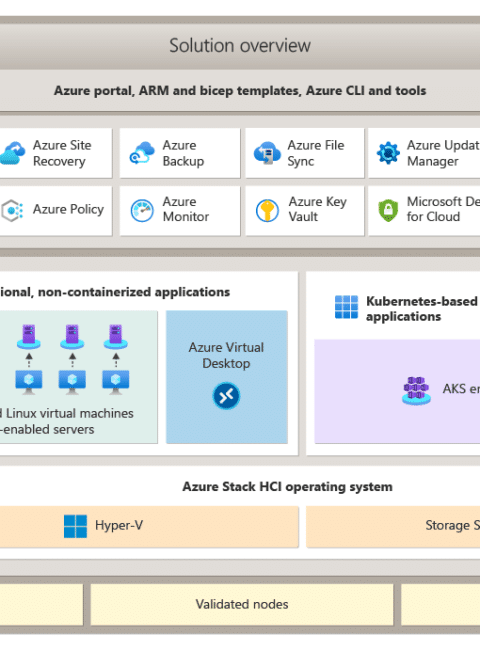Click the Hyper-V Windows logo icon

coord(75,526)
